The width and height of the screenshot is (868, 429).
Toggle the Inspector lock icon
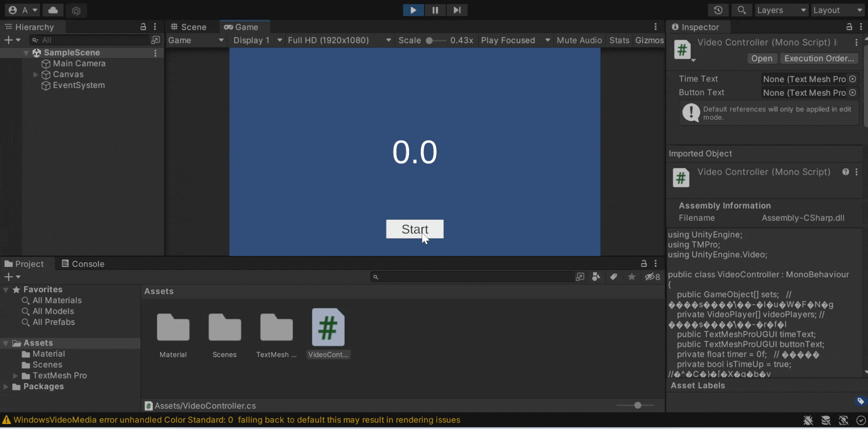(849, 27)
